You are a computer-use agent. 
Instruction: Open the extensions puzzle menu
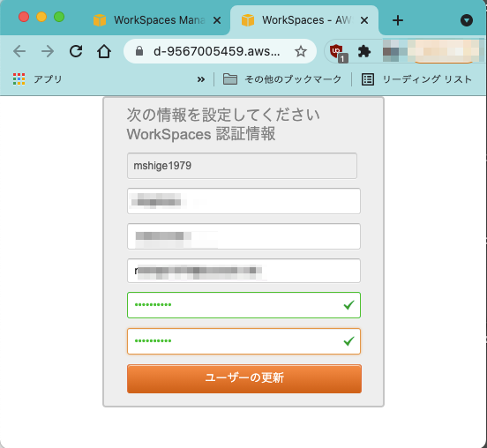(364, 51)
